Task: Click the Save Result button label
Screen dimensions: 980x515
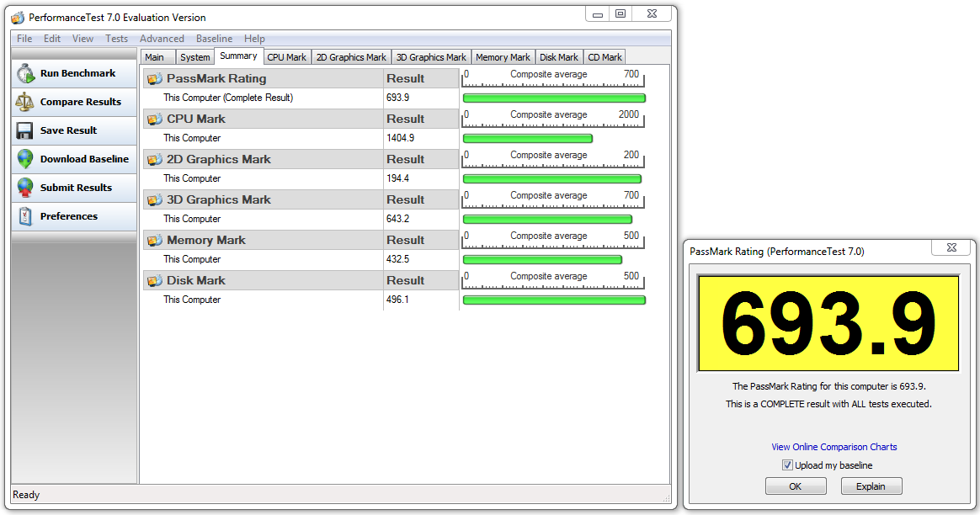Action: point(69,130)
